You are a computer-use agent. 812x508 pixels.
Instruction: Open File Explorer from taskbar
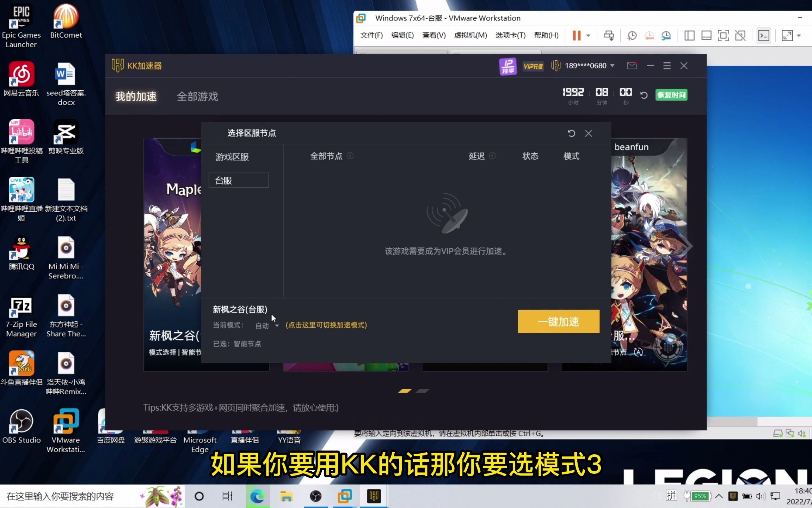286,496
